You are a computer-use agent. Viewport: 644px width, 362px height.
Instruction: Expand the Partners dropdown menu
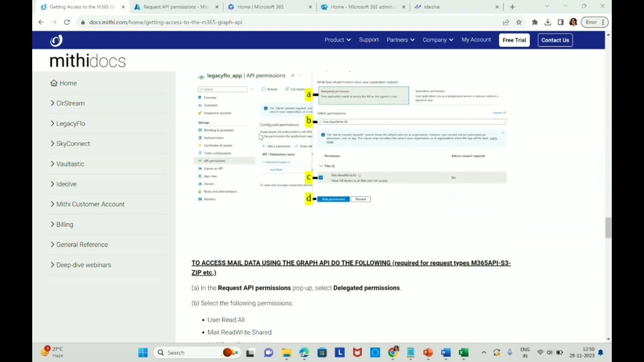(400, 40)
